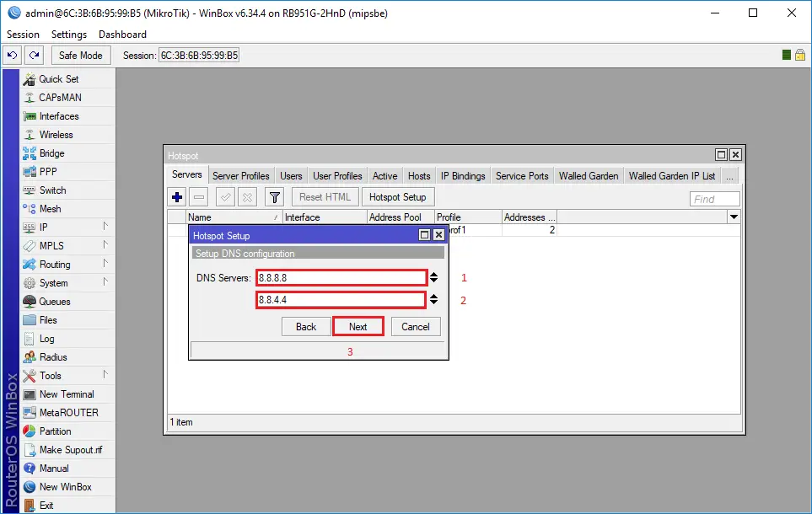Switch to the Hosts tab

tap(419, 176)
